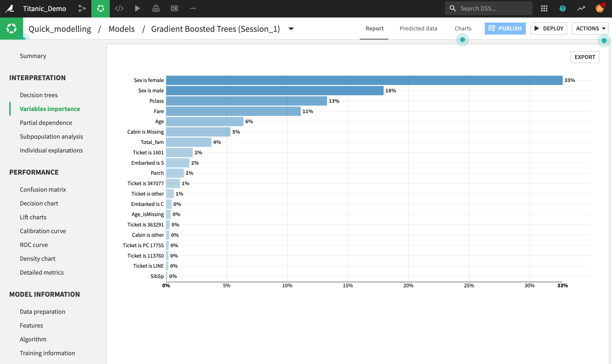Click the Sex is female bar

364,80
